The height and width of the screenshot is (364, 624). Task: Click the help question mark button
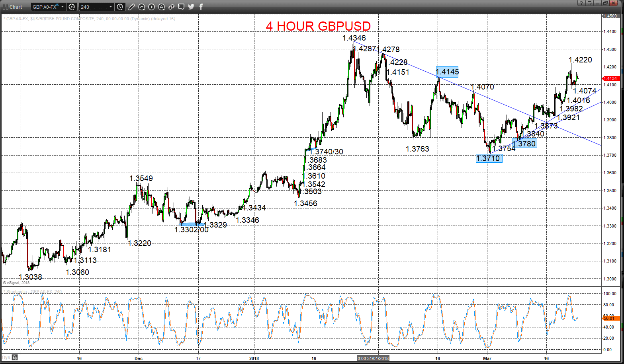[x=581, y=3]
